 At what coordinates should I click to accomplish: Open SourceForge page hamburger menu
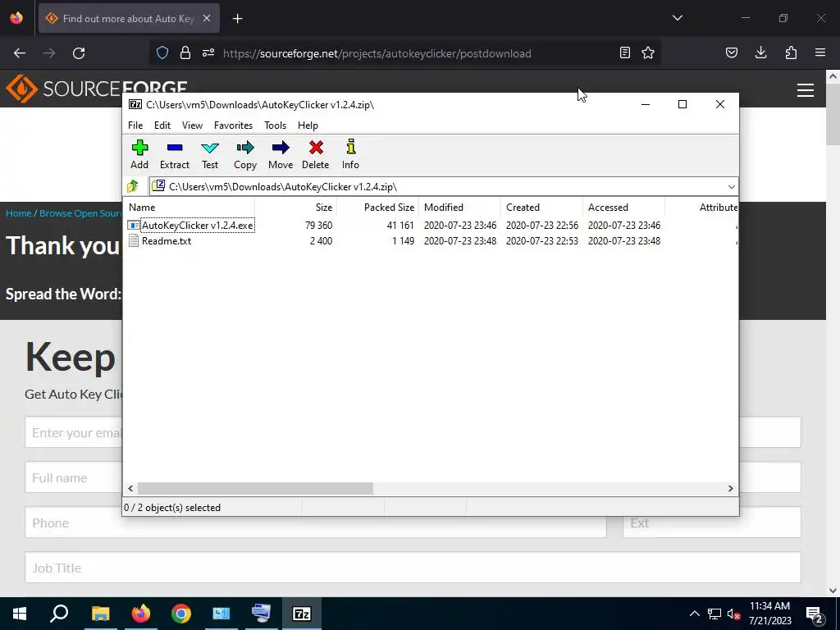coord(806,90)
